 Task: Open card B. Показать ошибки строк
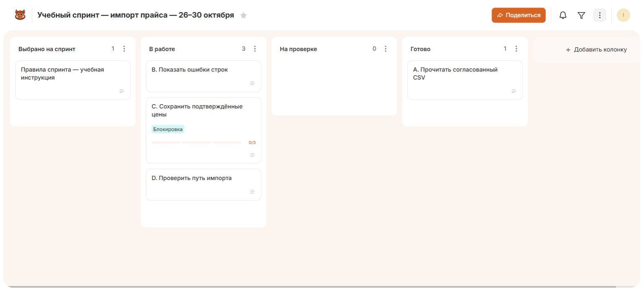[x=204, y=76]
